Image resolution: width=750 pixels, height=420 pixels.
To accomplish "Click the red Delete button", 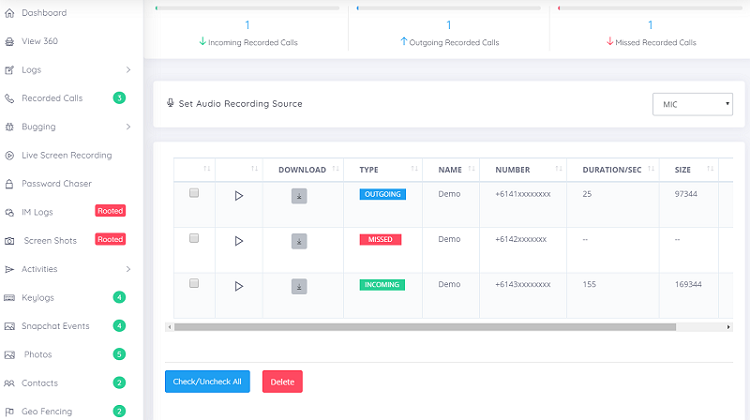I will pos(282,381).
